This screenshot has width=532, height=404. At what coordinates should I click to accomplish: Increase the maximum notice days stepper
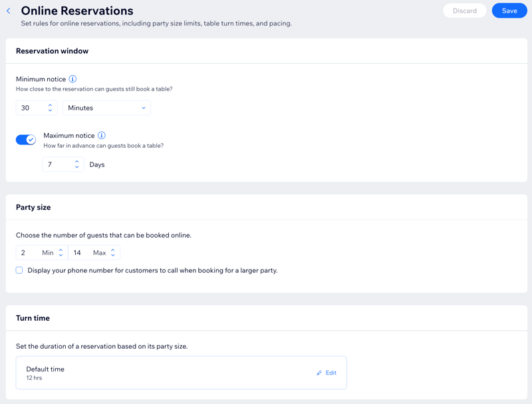coord(77,162)
